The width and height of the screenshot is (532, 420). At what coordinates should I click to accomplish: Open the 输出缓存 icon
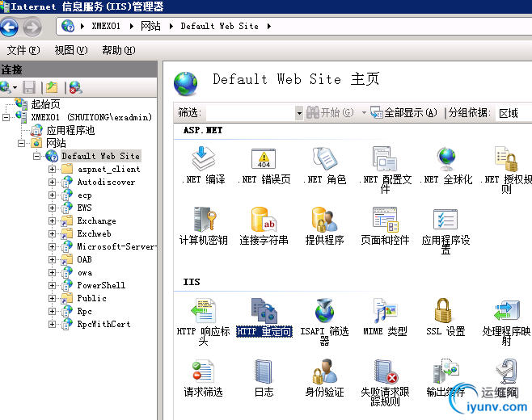click(x=445, y=372)
